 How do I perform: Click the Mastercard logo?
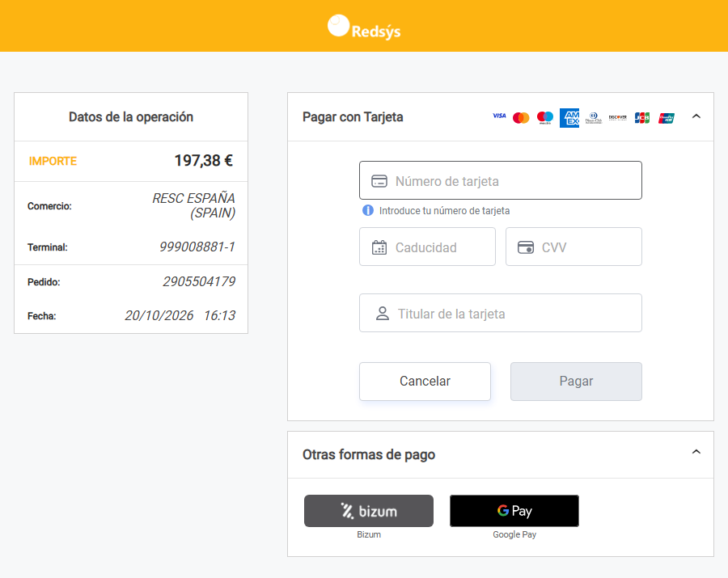[x=521, y=118]
